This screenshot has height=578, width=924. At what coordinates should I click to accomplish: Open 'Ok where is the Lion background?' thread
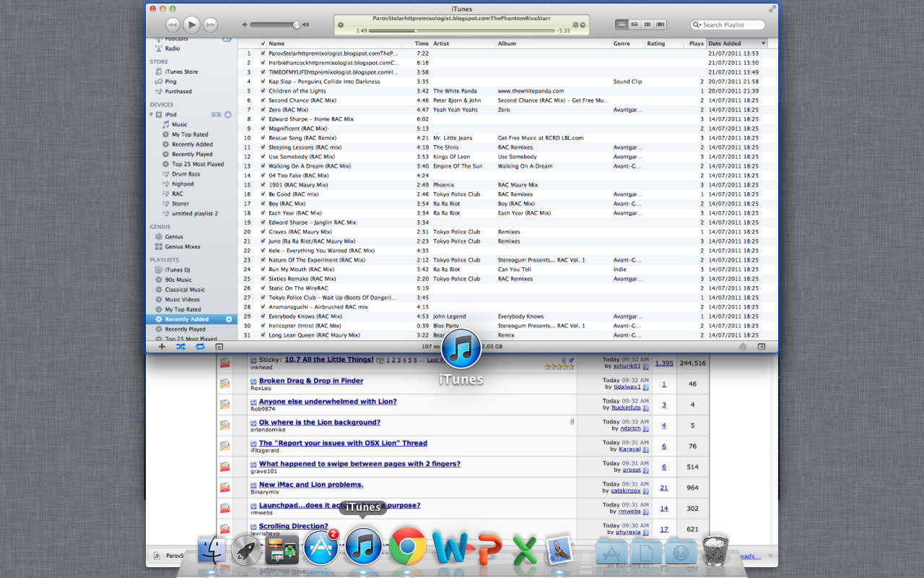coord(320,423)
